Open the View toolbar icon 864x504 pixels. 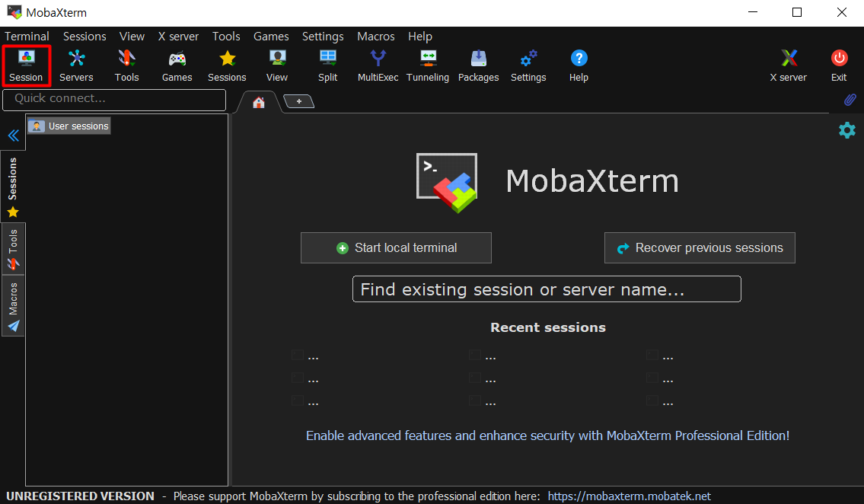click(277, 66)
